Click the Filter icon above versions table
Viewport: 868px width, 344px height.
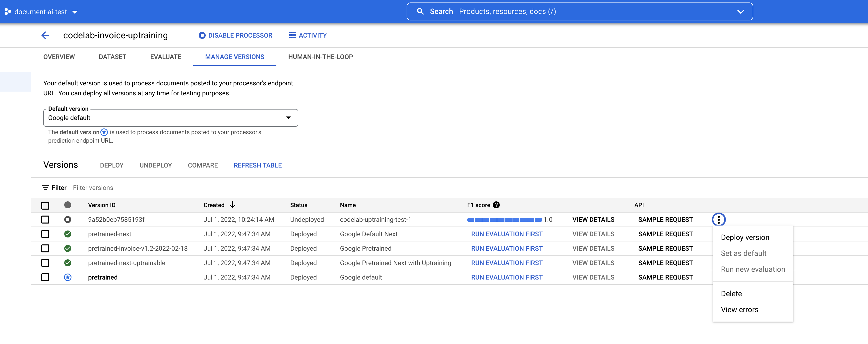(x=45, y=188)
